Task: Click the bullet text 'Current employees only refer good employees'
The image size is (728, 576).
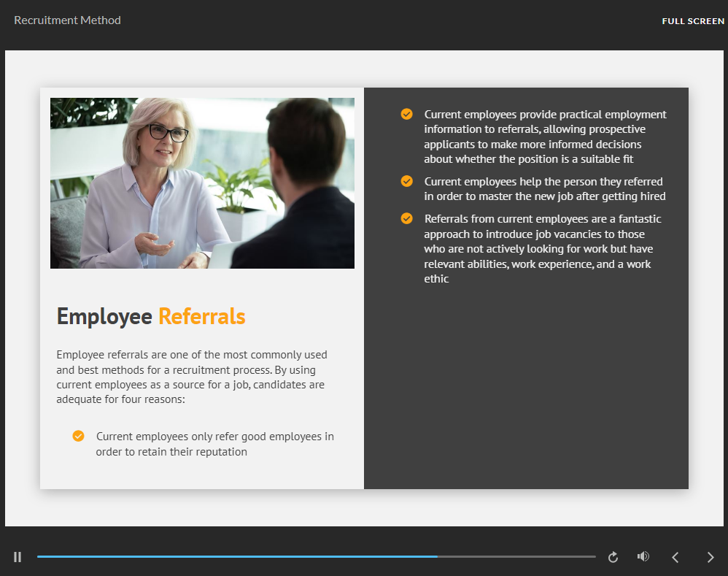Action: tap(215, 444)
